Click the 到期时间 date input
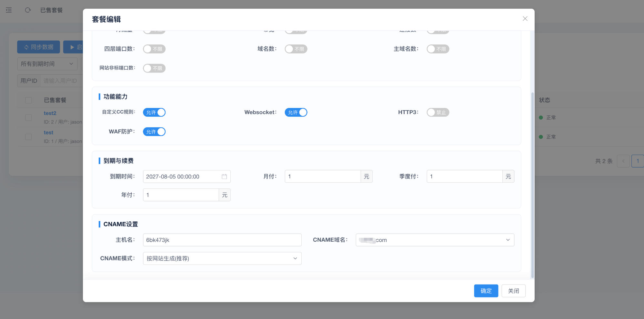Viewport: 644px width, 319px height. pyautogui.click(x=187, y=177)
